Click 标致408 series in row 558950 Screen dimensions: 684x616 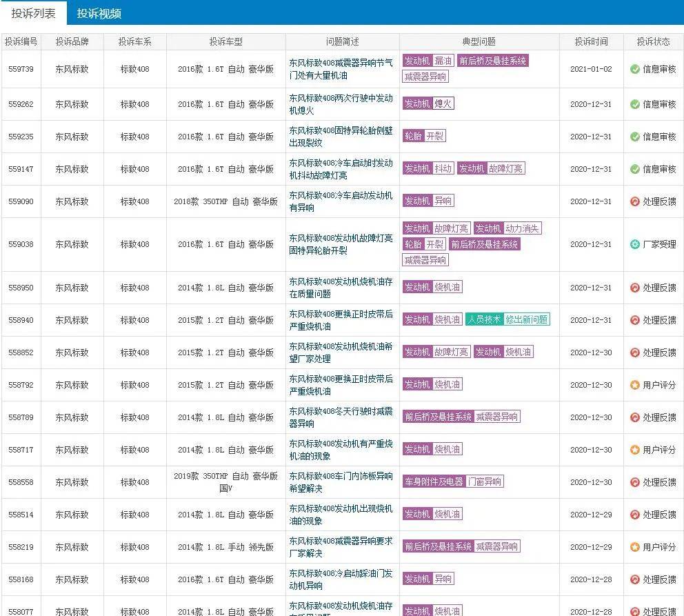coord(134,288)
